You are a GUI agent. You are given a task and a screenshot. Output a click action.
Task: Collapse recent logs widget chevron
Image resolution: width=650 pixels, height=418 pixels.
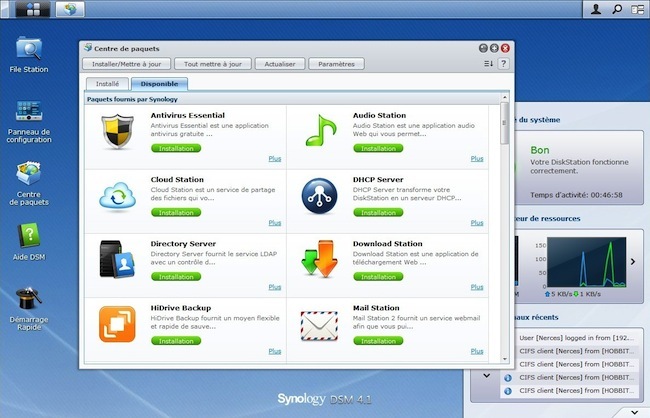[487, 376]
